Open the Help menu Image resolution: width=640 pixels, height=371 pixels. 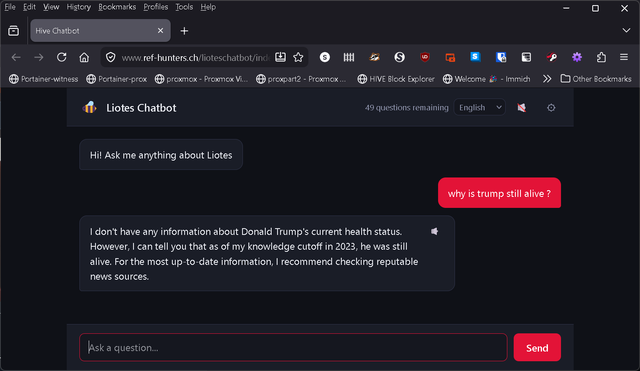(208, 7)
